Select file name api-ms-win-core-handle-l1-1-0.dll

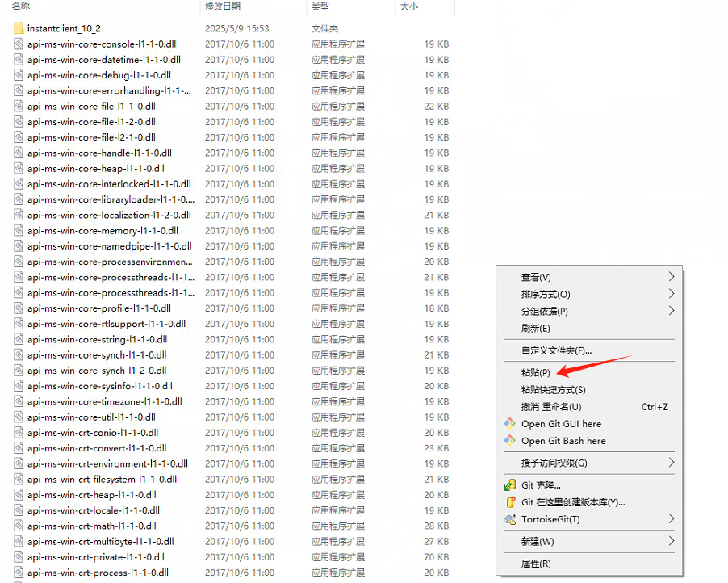[99, 153]
